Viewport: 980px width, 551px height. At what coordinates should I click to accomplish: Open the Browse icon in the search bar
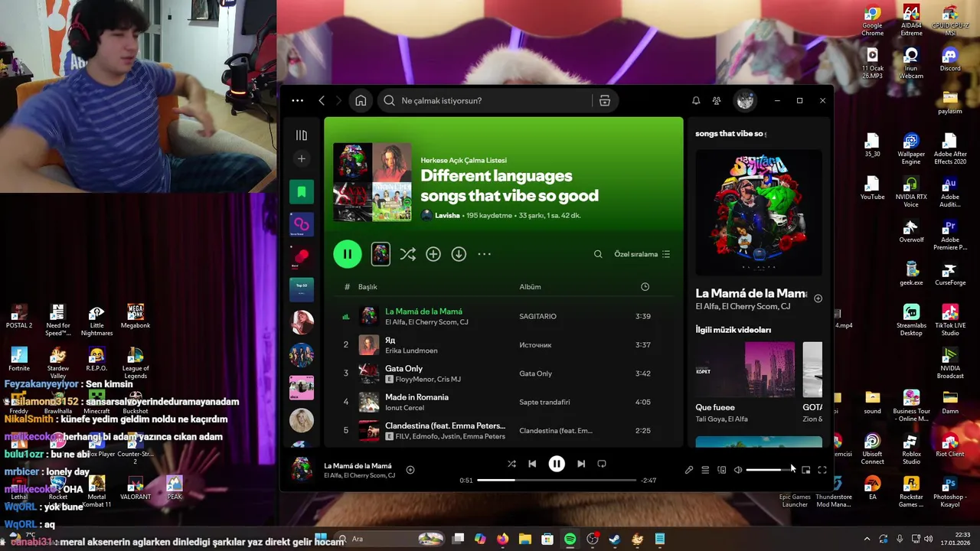click(605, 101)
